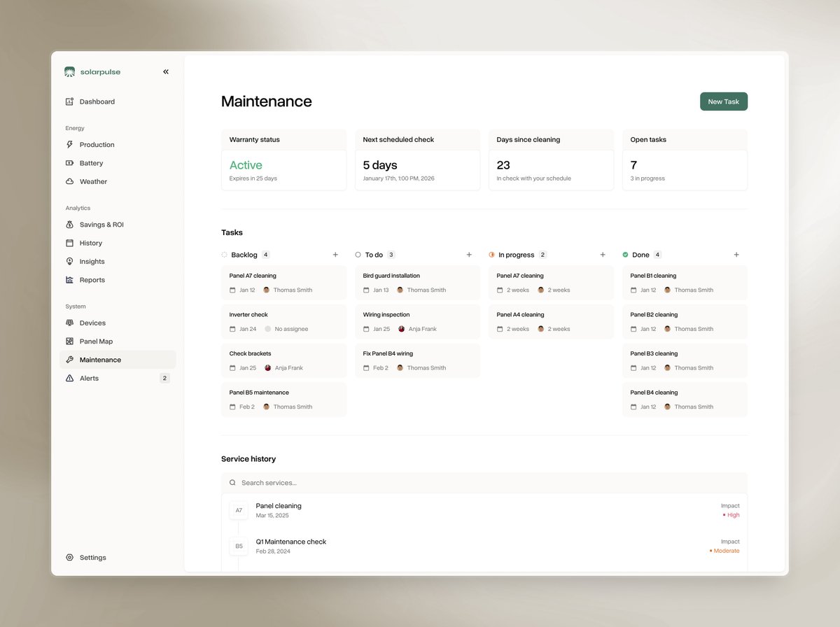
Task: Open the Panel B1 cleaning task card
Action: (685, 283)
